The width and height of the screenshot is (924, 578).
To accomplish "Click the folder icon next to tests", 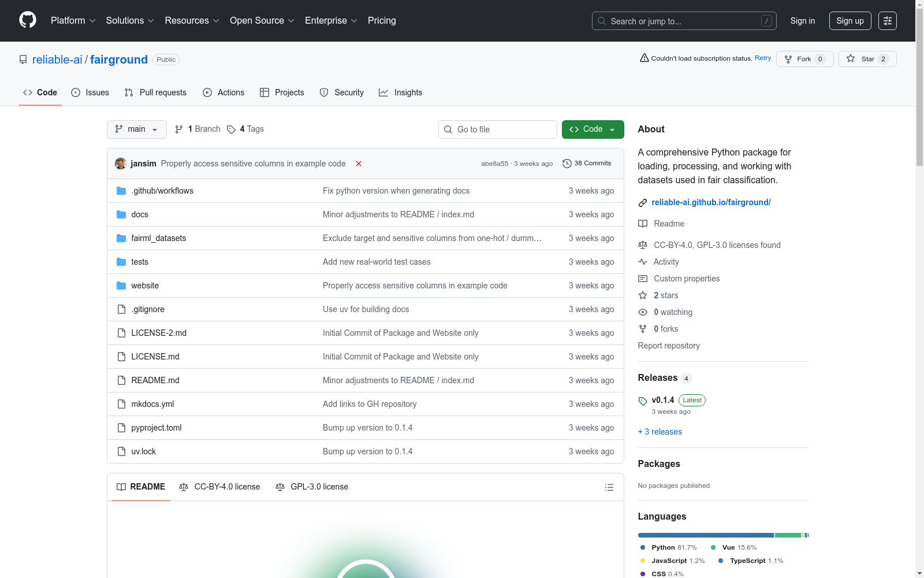I will click(x=121, y=262).
